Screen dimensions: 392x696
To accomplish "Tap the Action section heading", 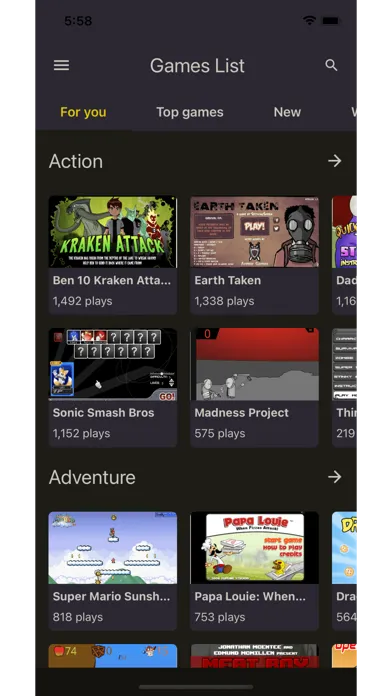I will 76,161.
